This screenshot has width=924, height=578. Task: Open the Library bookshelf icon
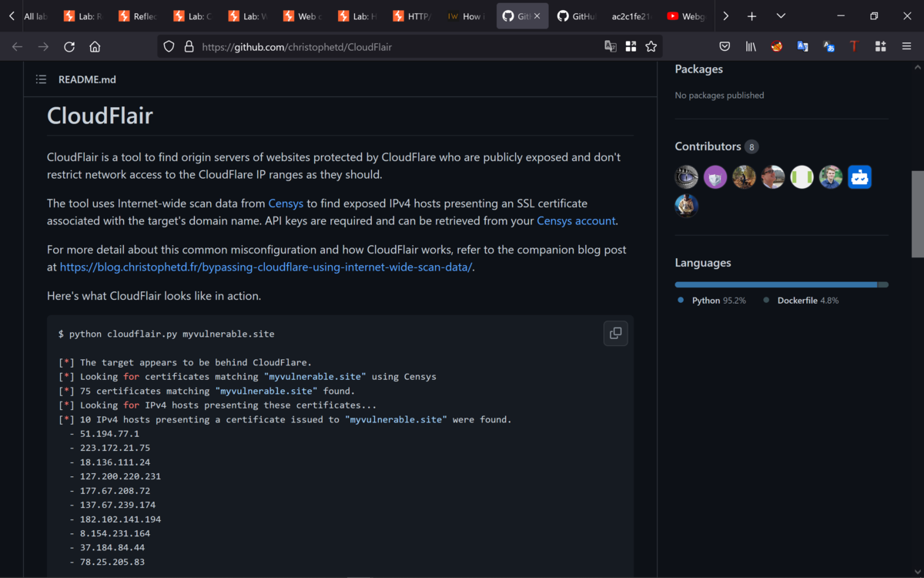(x=751, y=46)
